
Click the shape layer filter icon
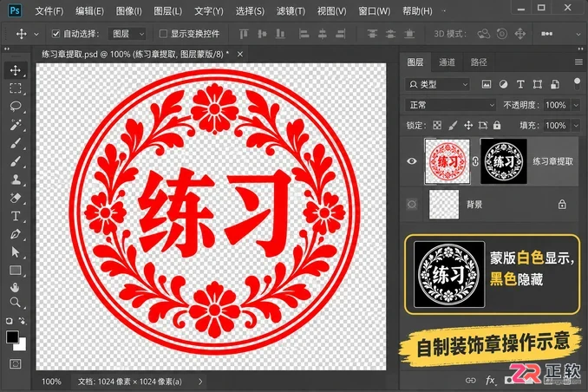(x=538, y=84)
